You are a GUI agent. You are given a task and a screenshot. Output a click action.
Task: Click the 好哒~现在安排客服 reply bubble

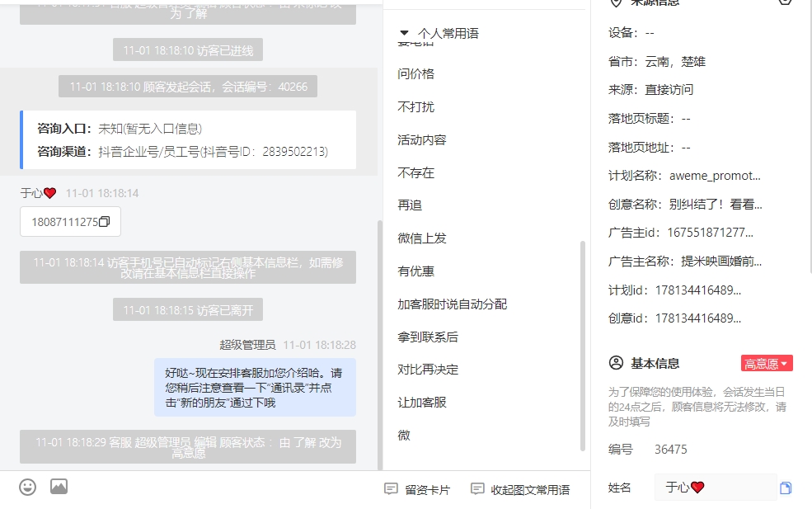click(255, 387)
